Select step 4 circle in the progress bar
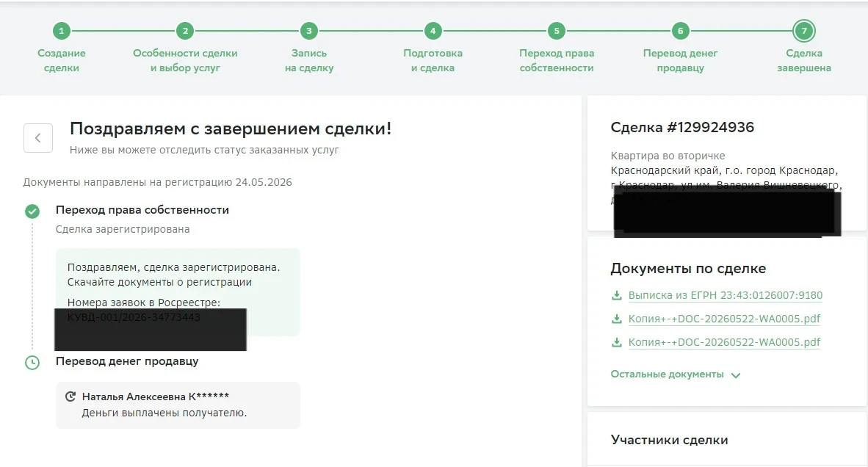Viewport: 868px width, 467px height. pyautogui.click(x=433, y=31)
